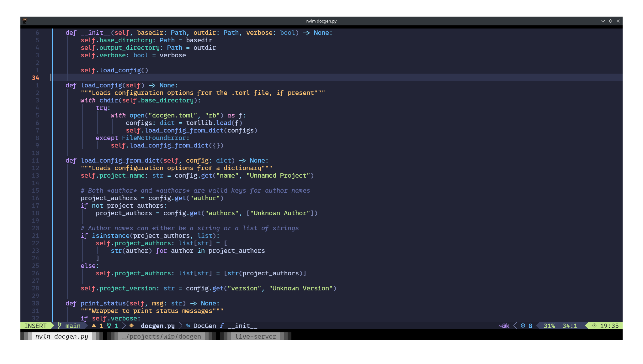This screenshot has height=364, width=643.
Task: Click the warning triangle diagnostics icon
Action: click(x=94, y=326)
